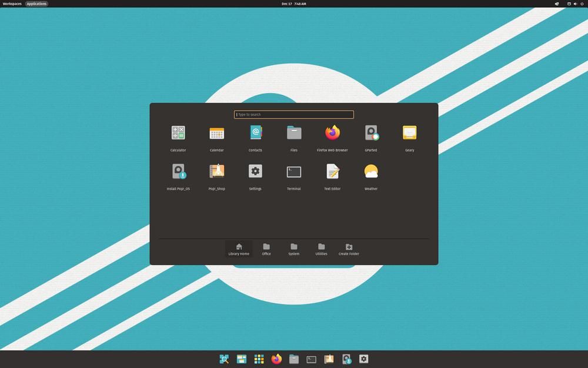Open the Contacts app
Viewport: 588px width, 368px height.
[x=255, y=135]
